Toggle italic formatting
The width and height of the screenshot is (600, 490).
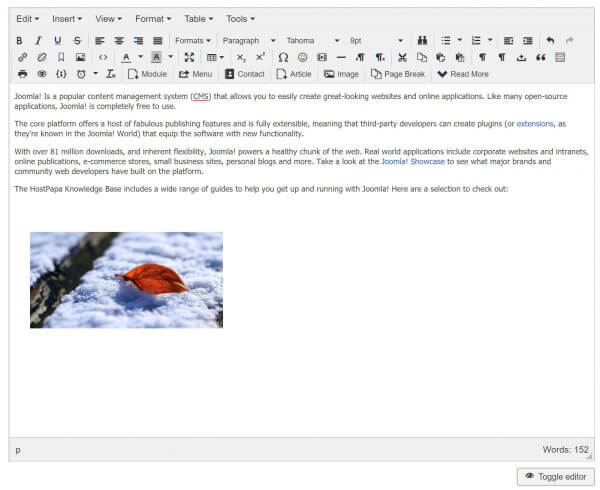tap(38, 41)
